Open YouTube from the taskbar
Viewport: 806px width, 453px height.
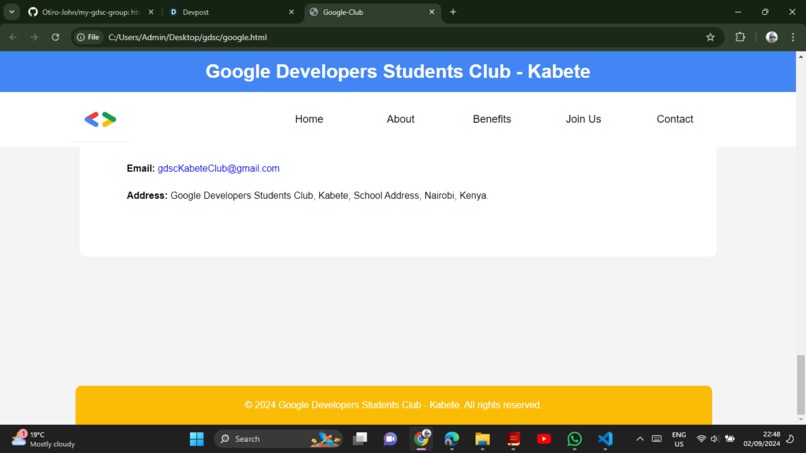pos(544,439)
